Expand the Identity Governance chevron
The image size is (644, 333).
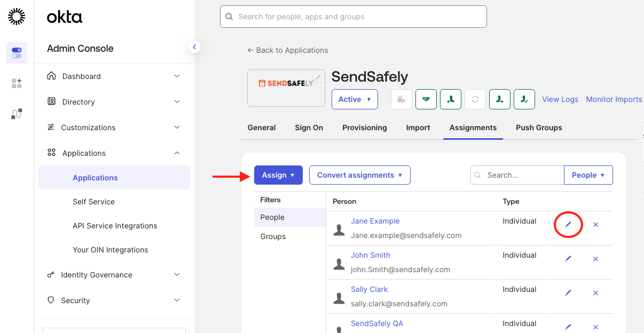[177, 275]
